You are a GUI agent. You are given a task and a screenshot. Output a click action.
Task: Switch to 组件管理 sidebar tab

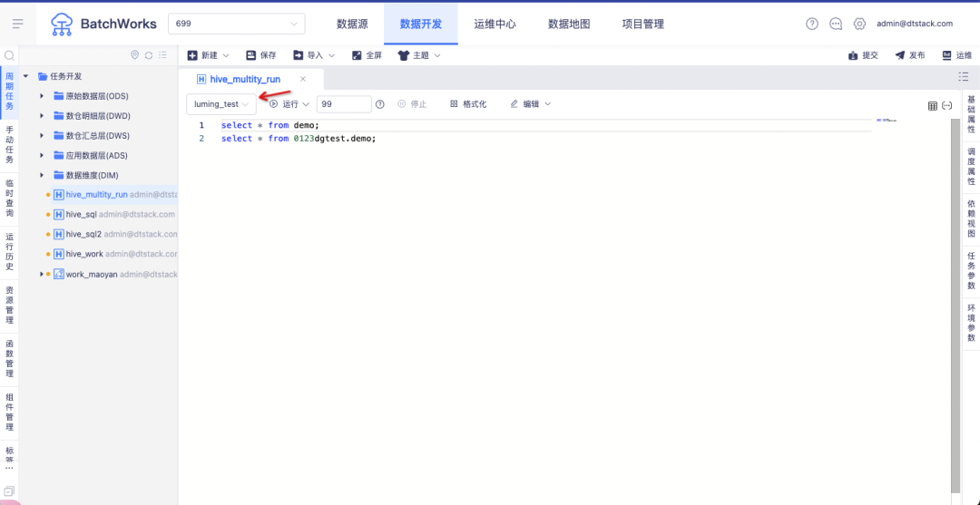(9, 413)
